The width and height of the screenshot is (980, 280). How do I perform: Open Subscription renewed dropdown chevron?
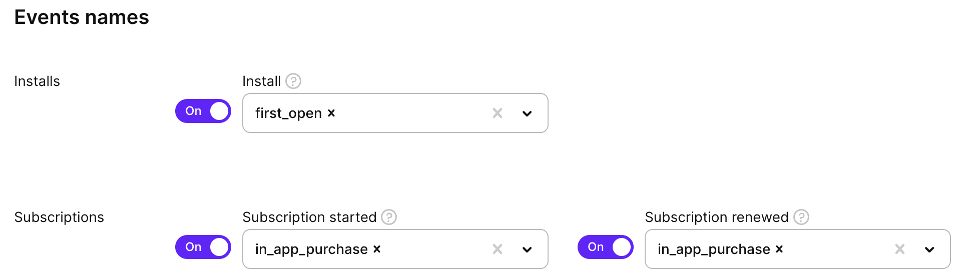pos(929,249)
